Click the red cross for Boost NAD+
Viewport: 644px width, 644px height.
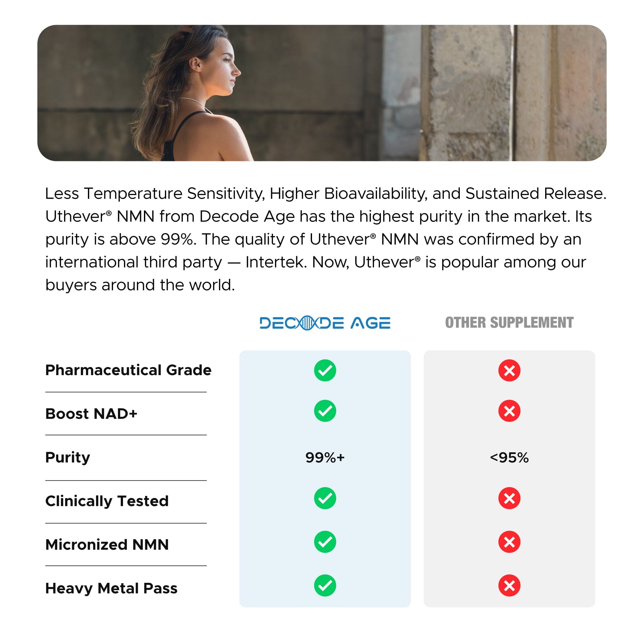pyautogui.click(x=509, y=411)
